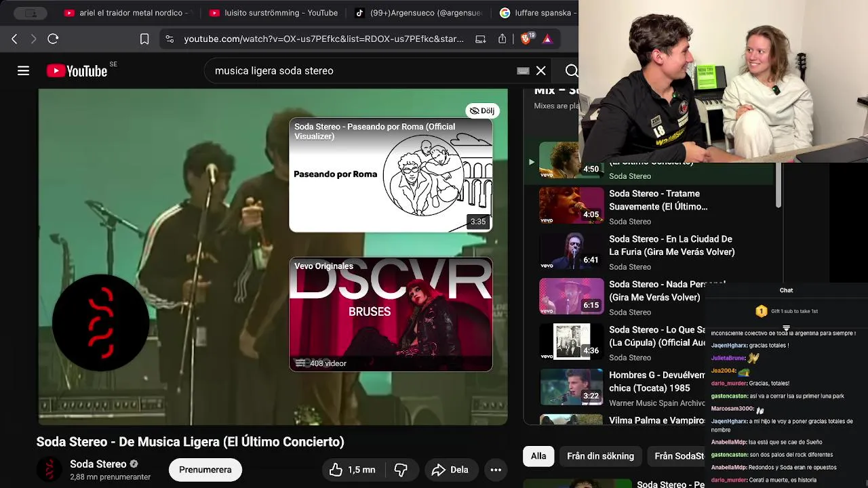
Task: Hide end-screen cards with Dölj button
Action: (x=482, y=110)
